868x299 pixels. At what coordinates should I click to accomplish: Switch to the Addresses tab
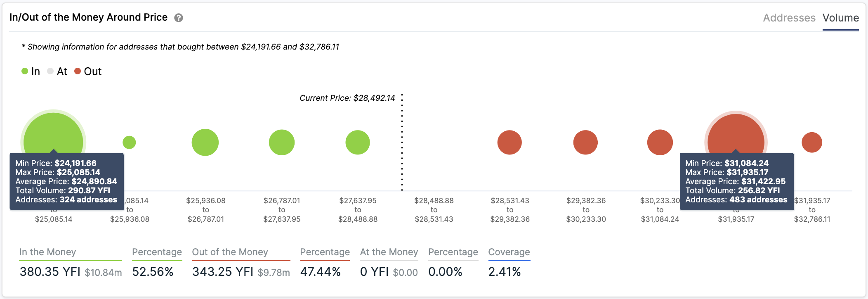tap(789, 18)
